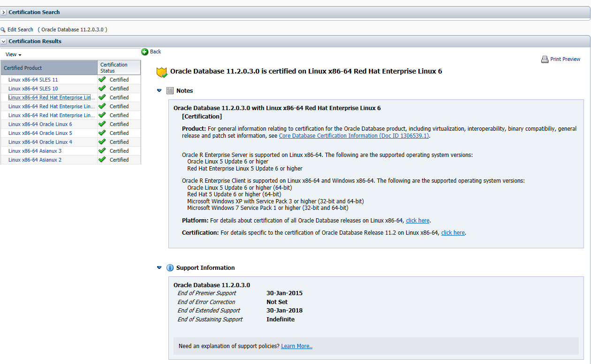Viewport: 591px width, 364px height.
Task: Click the Certified Product column header
Action: pos(49,68)
